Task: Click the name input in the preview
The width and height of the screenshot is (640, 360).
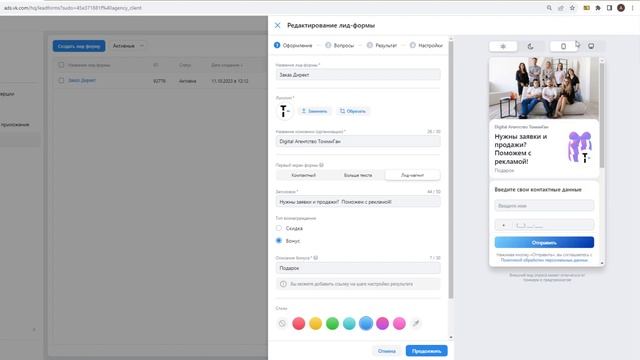Action: click(544, 206)
